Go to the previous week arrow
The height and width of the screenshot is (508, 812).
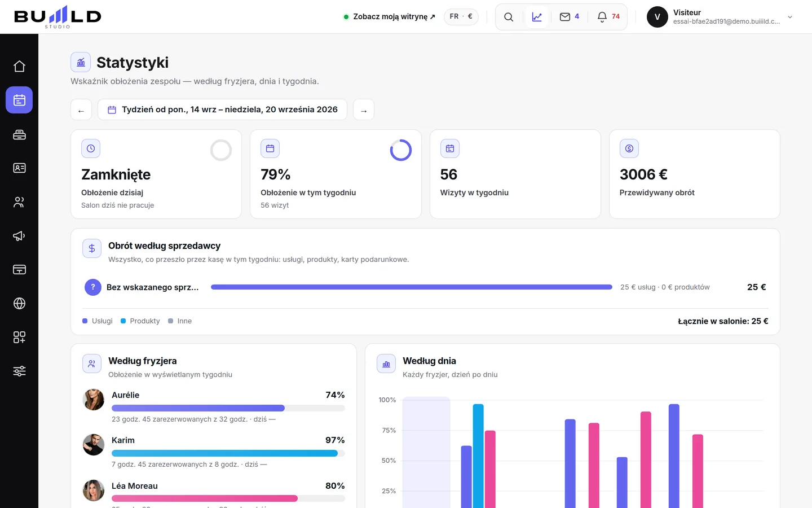pos(81,110)
